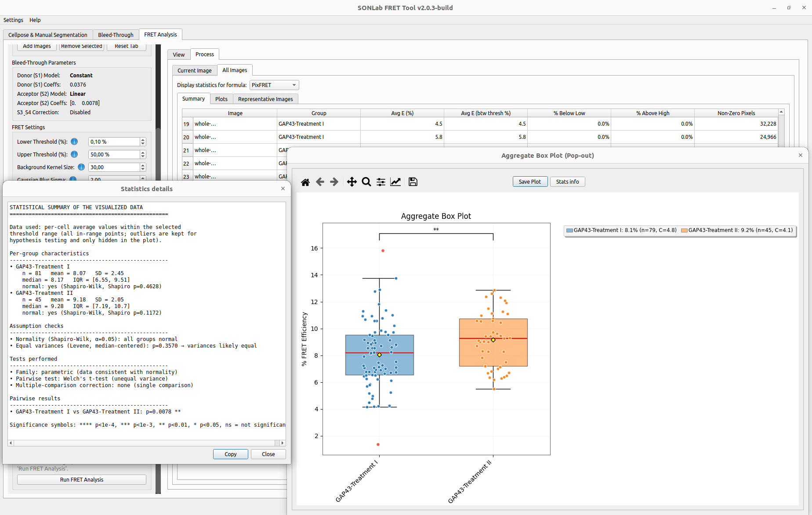Select the All Images tab

235,70
